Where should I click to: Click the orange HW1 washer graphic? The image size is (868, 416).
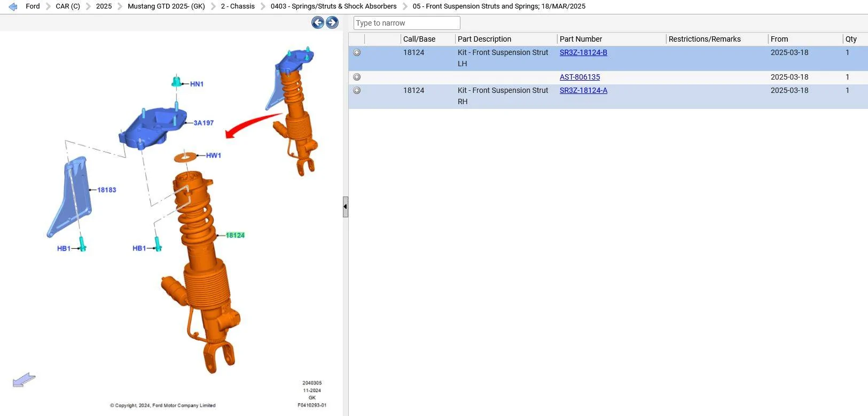click(185, 157)
